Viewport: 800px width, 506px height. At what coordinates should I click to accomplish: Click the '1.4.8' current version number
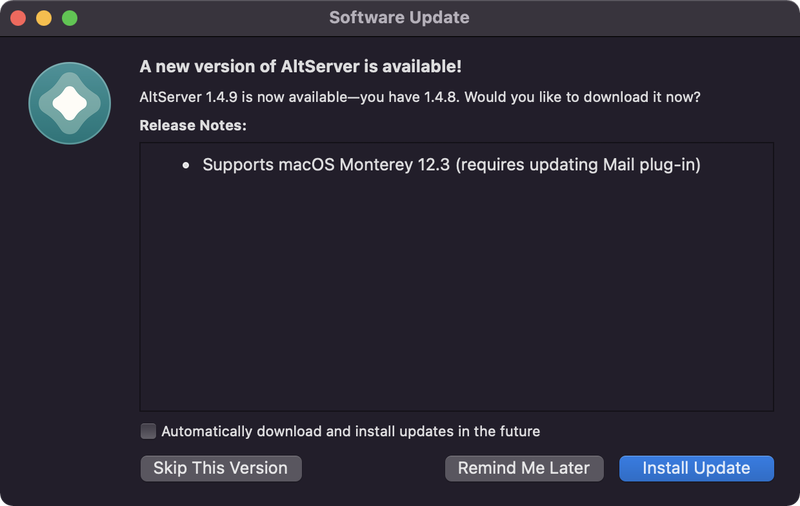tap(441, 97)
